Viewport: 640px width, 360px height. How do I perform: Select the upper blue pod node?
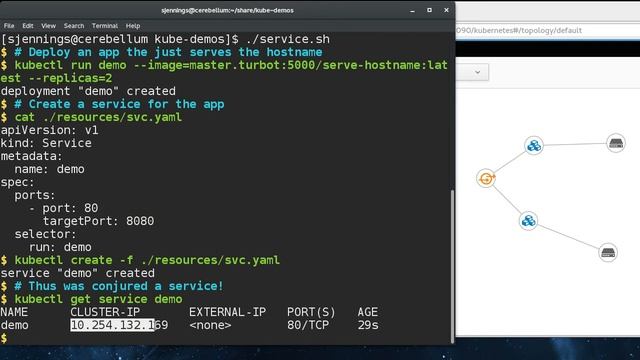click(x=534, y=145)
